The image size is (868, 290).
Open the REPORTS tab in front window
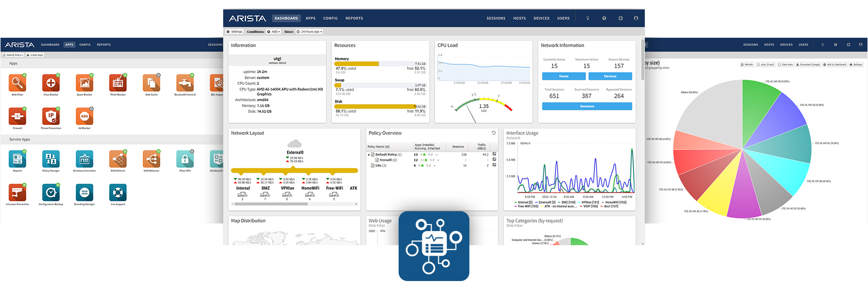coord(354,18)
